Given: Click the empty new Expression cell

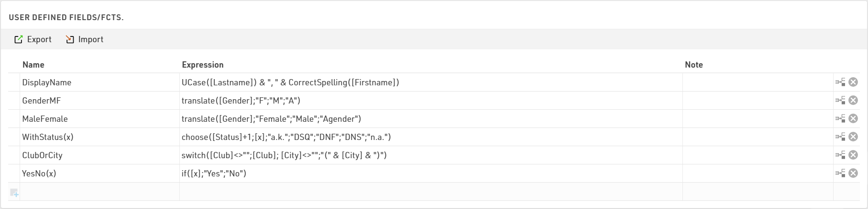Looking at the screenshot, I should [430, 192].
